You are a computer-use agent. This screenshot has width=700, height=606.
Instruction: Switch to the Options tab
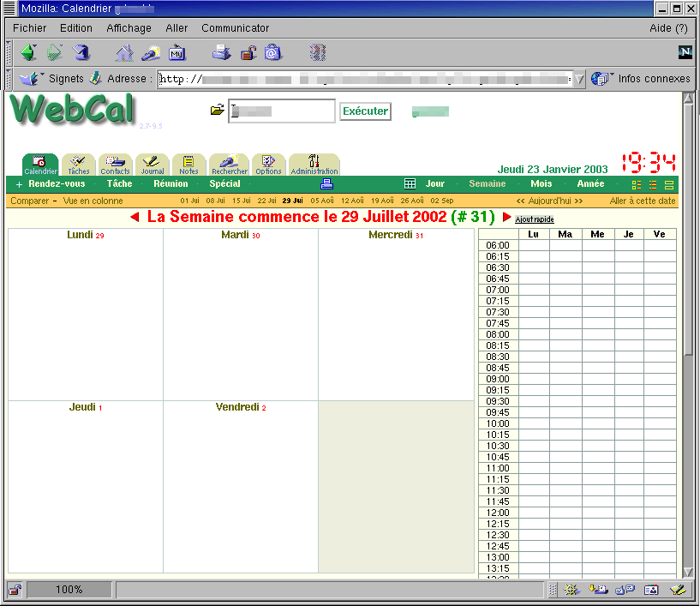(268, 165)
